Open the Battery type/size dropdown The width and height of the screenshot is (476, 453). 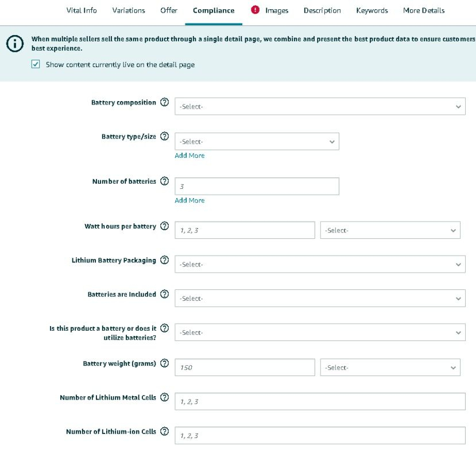[x=257, y=141]
